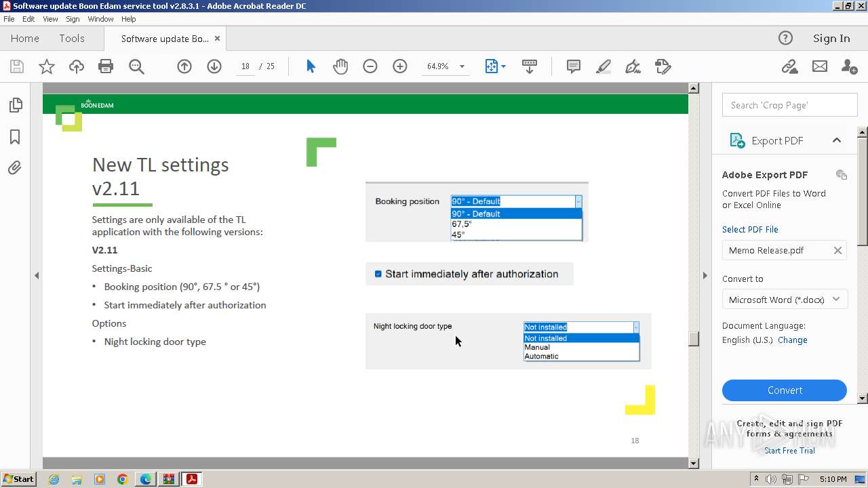Save the file using the floppy disk icon
The image size is (868, 488).
(x=17, y=66)
